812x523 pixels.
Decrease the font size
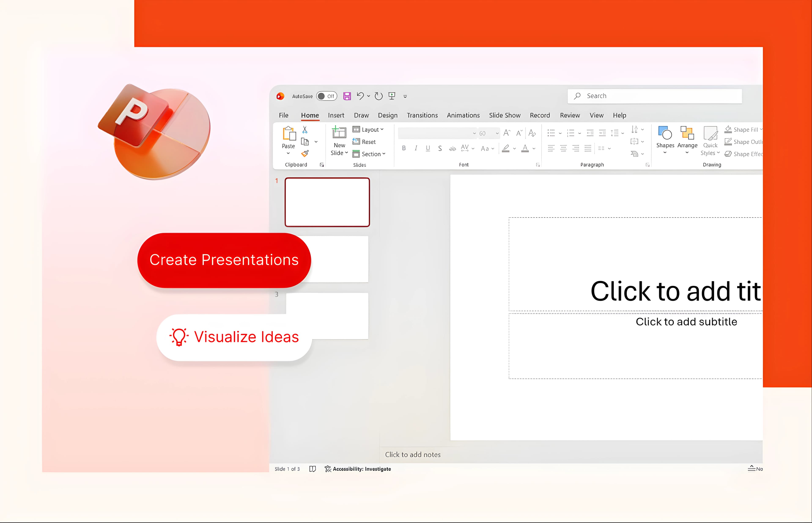point(519,133)
